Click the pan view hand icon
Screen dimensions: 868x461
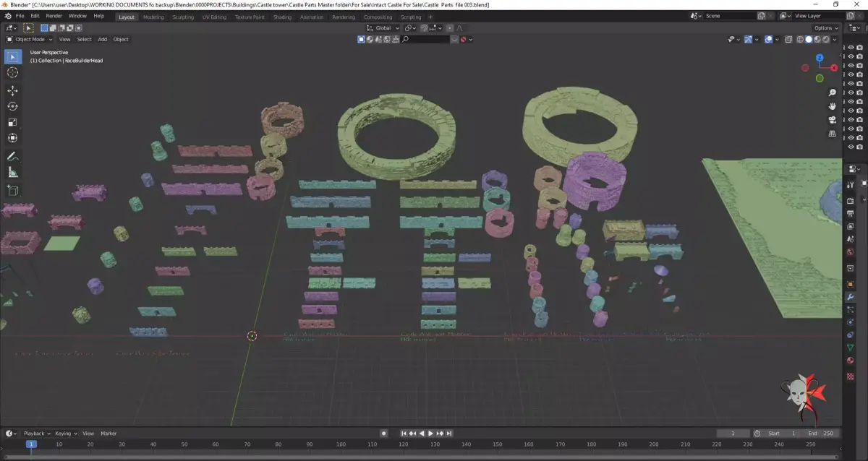833,106
